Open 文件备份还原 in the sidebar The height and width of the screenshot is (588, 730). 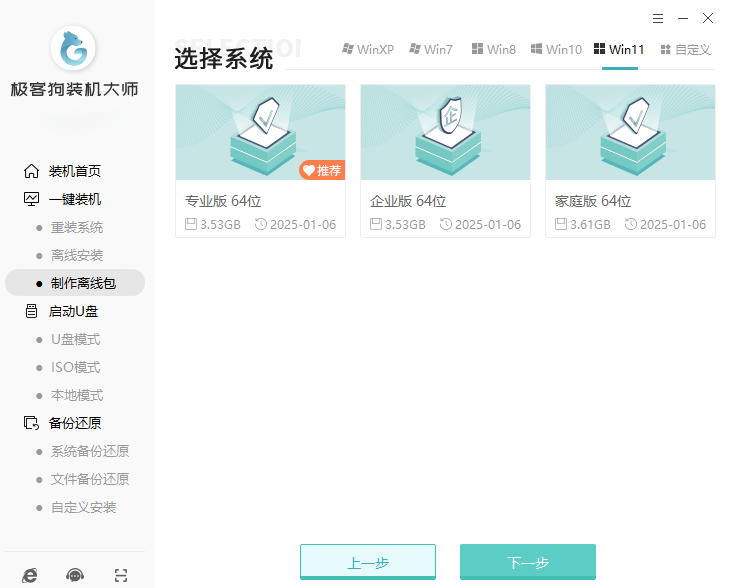[x=90, y=479]
